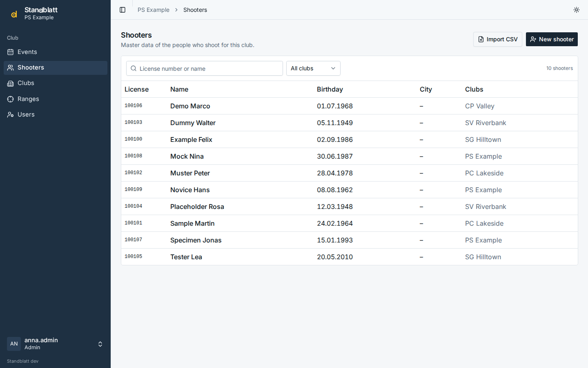
Task: Sort by the Birthday column header
Action: (330, 89)
